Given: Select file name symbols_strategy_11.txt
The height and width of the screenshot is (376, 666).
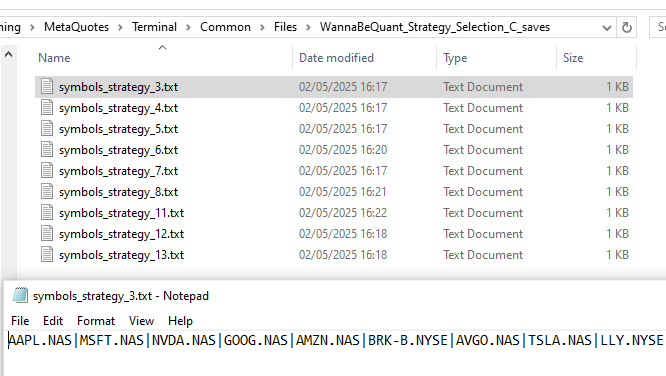Looking at the screenshot, I should pos(121,213).
